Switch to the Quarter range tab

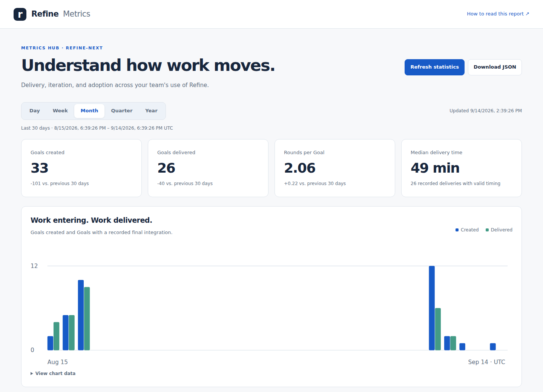(122, 111)
